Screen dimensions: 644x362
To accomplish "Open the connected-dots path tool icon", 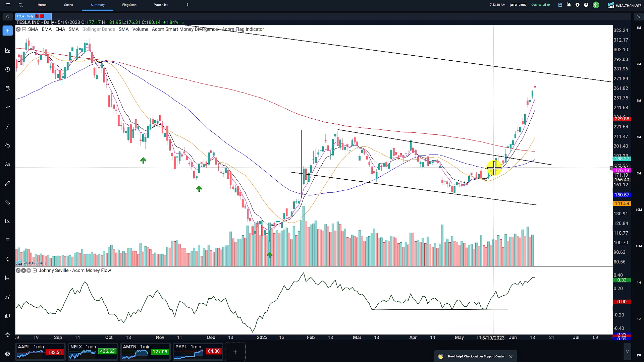I will click(7, 297).
